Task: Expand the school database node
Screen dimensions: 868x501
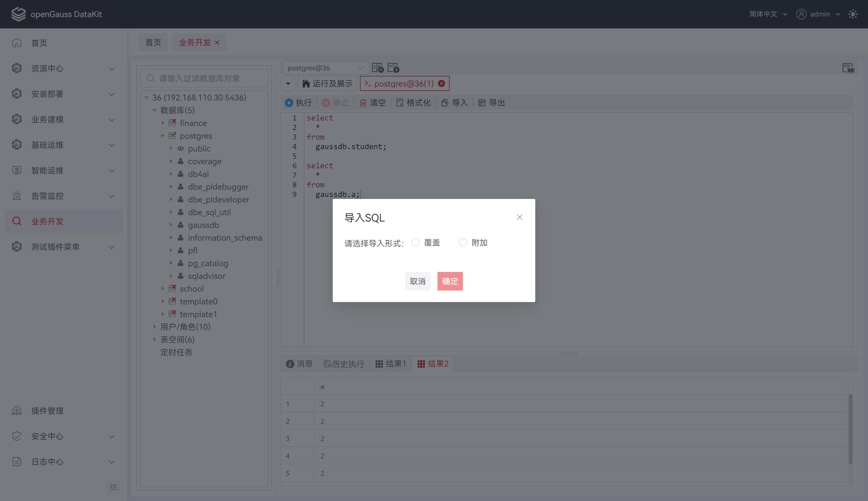Action: pyautogui.click(x=163, y=288)
